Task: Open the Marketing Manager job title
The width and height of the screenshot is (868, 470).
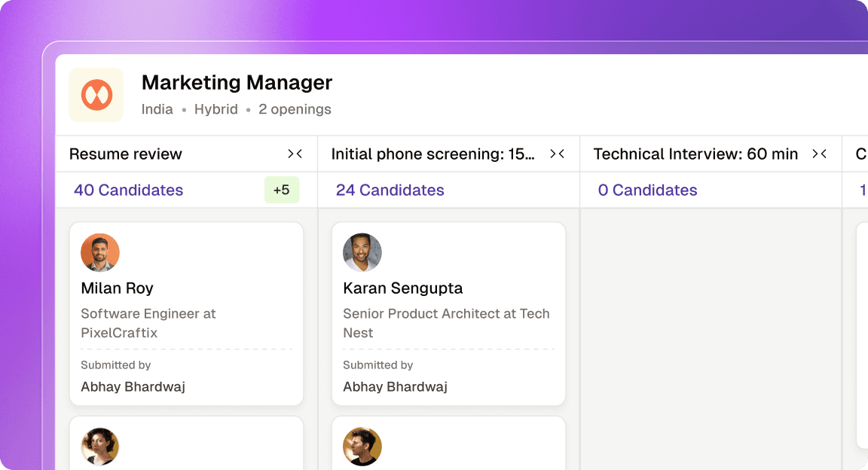Action: pyautogui.click(x=237, y=82)
